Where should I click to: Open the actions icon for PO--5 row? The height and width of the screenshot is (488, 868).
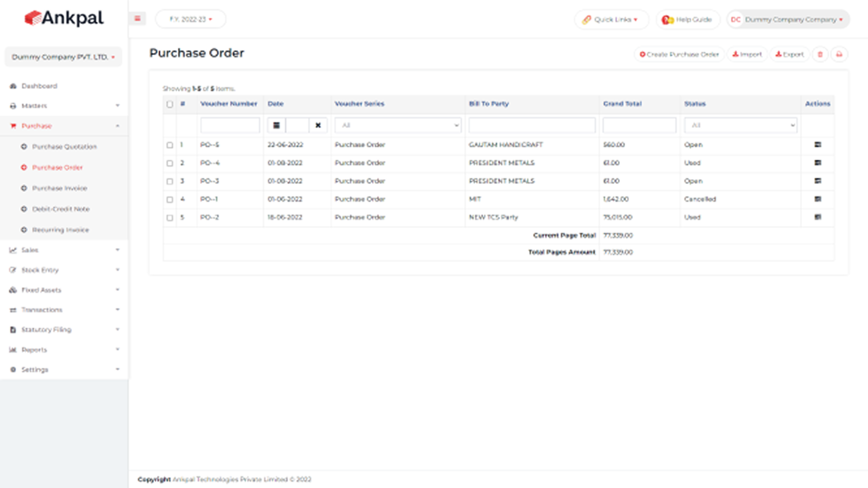coord(817,145)
